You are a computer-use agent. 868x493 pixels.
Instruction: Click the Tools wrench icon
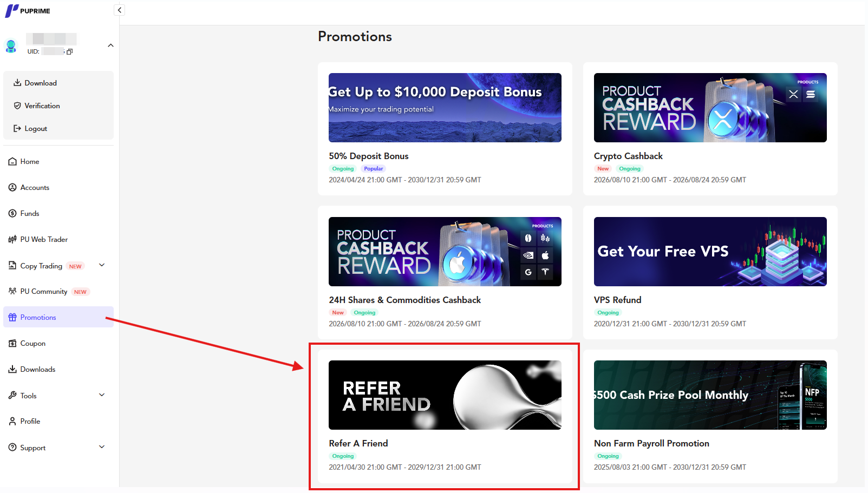[x=12, y=396]
